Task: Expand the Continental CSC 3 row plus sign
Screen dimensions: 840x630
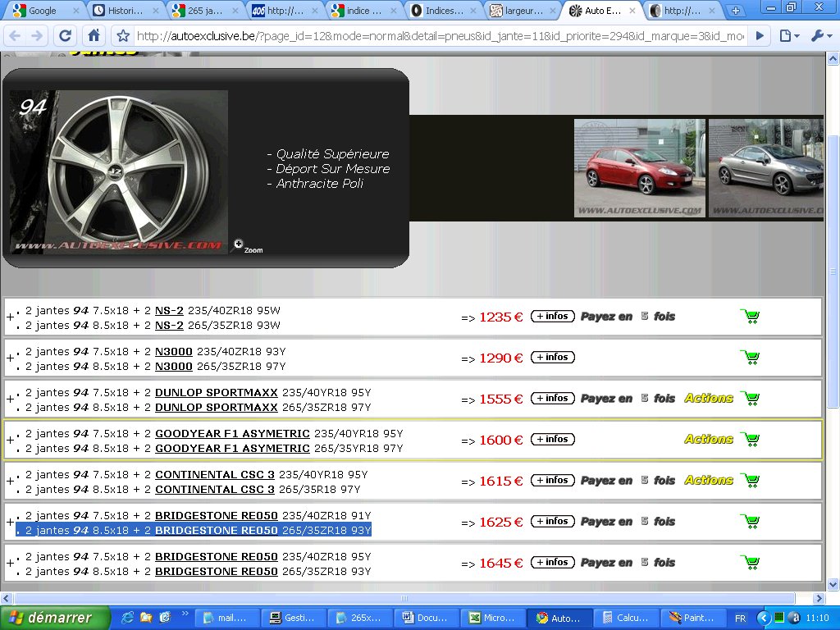Action: (10, 482)
